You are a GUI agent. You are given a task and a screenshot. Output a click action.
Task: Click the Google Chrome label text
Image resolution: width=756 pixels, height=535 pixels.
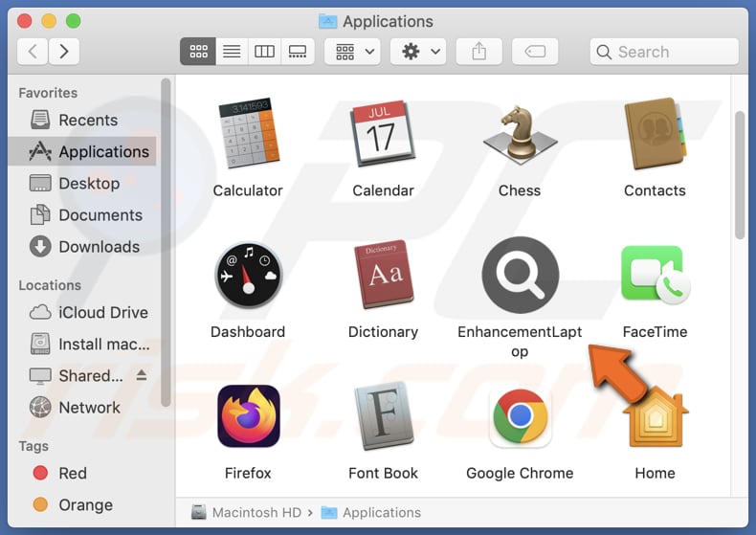click(520, 474)
